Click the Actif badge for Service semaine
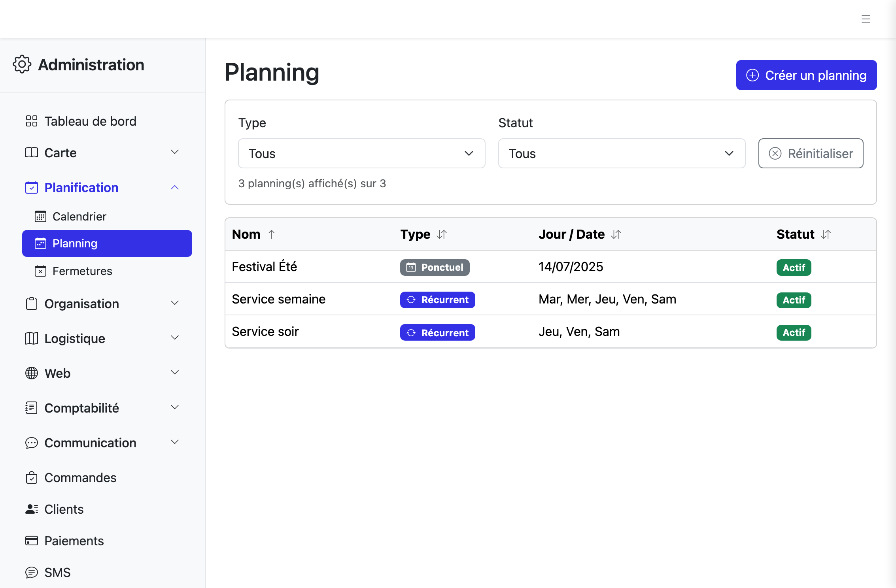The image size is (896, 588). [794, 300]
